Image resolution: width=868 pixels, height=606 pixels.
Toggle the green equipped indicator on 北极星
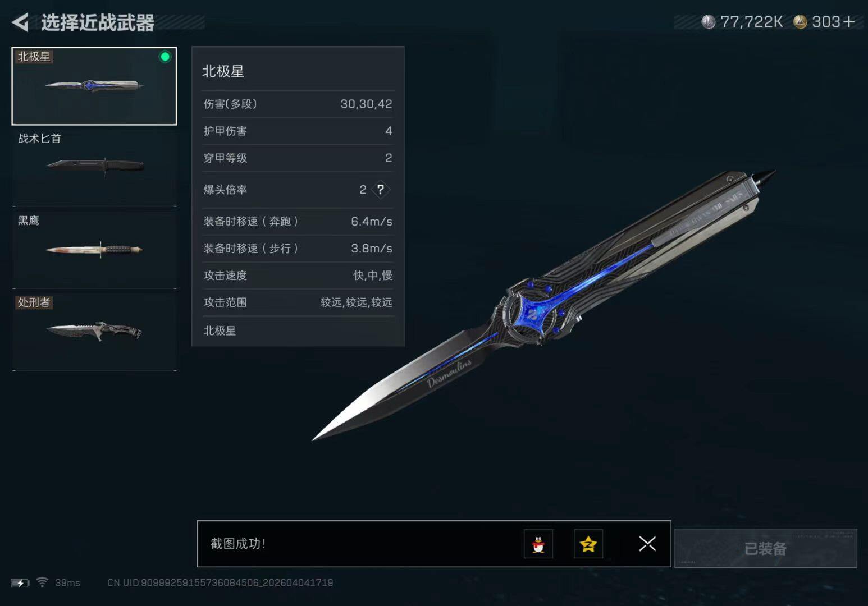coord(165,57)
